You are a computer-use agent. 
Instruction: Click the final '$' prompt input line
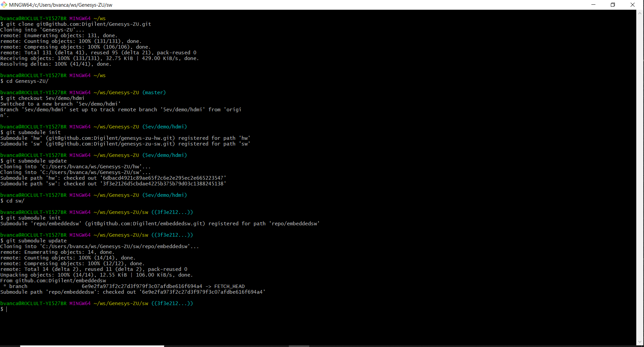coord(4,309)
